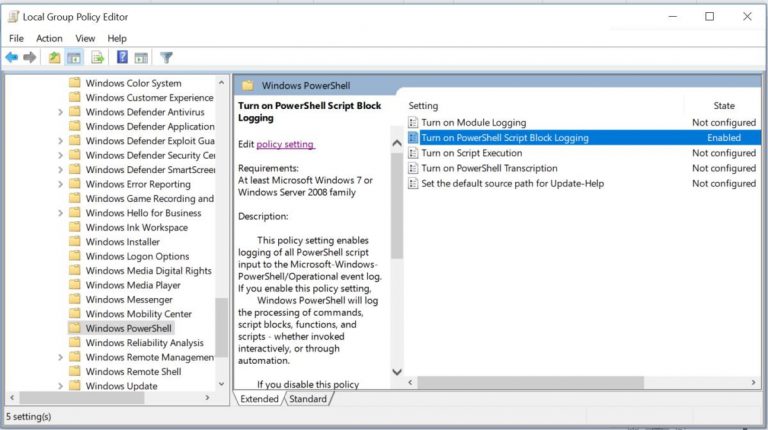Open Help via the blue question mark icon

coord(122,58)
